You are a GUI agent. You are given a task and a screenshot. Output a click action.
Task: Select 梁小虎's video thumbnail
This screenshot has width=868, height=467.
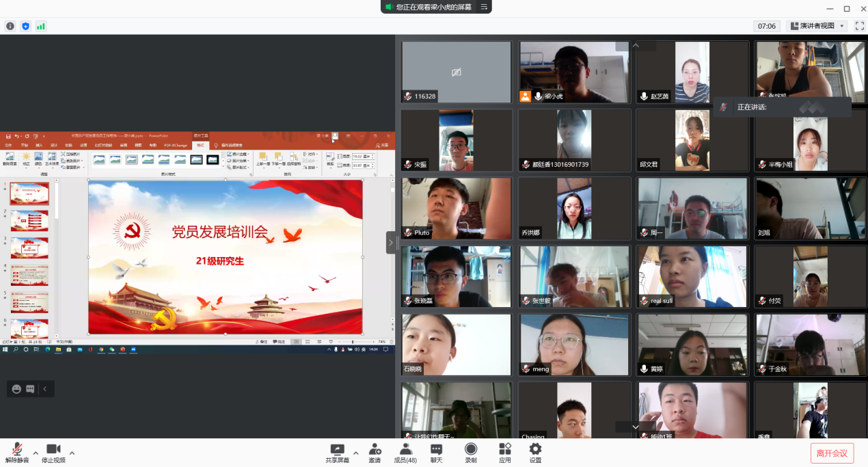[573, 72]
